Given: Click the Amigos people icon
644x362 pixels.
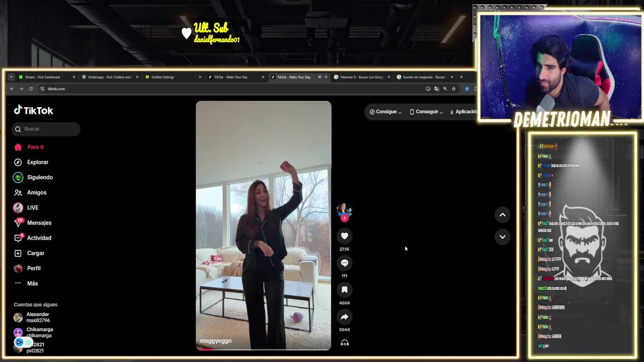Looking at the screenshot, I should click(18, 193).
